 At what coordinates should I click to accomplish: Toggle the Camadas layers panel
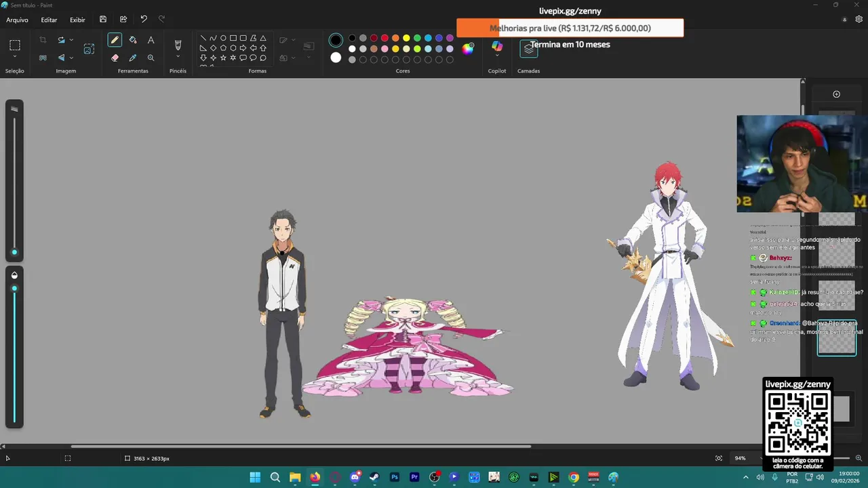coord(529,49)
